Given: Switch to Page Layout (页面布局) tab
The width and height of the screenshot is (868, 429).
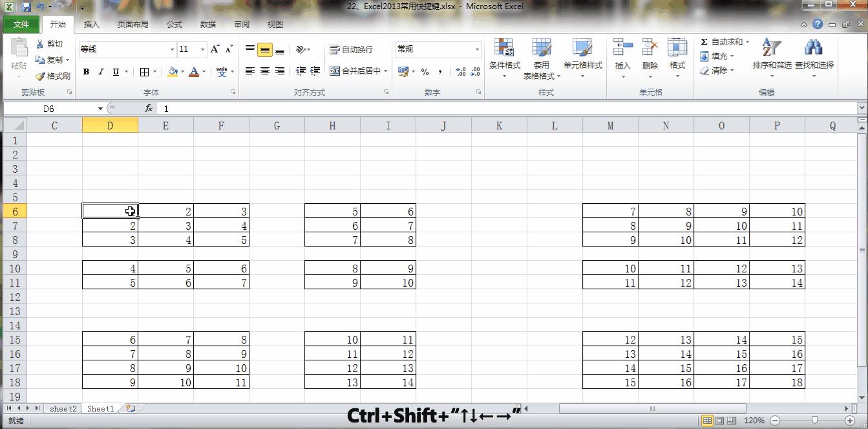Looking at the screenshot, I should pyautogui.click(x=132, y=24).
